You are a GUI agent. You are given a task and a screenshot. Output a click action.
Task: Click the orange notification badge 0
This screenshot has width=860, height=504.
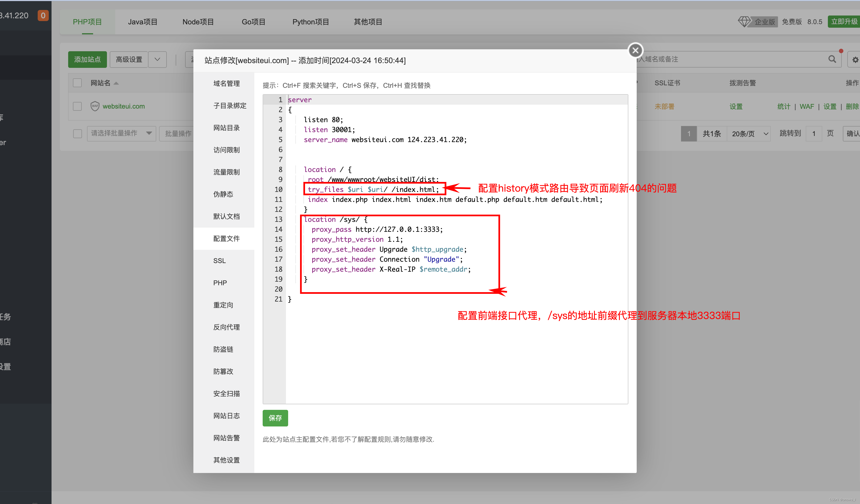tap(43, 15)
